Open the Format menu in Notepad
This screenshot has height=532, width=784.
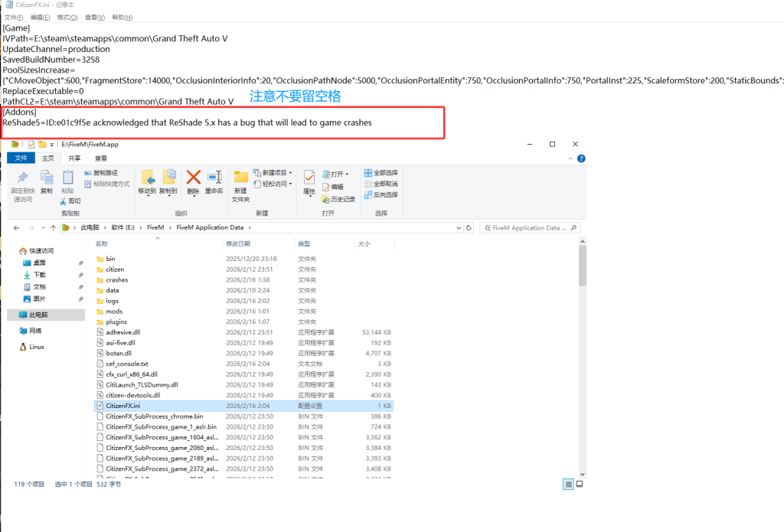(67, 17)
